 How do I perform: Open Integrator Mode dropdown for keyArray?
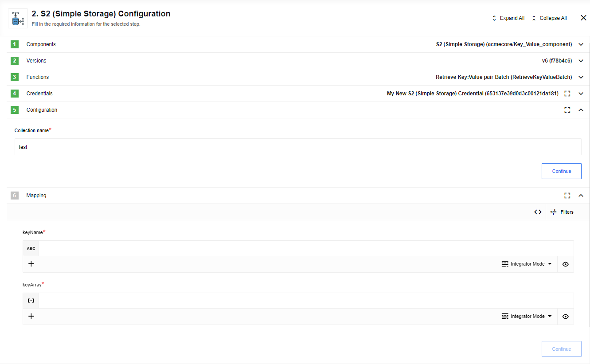pos(527,316)
